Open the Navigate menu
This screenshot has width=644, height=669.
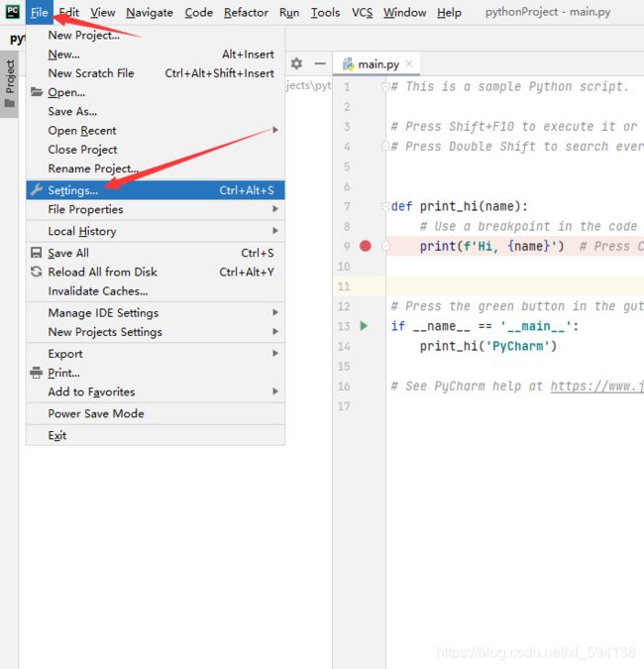pos(150,12)
